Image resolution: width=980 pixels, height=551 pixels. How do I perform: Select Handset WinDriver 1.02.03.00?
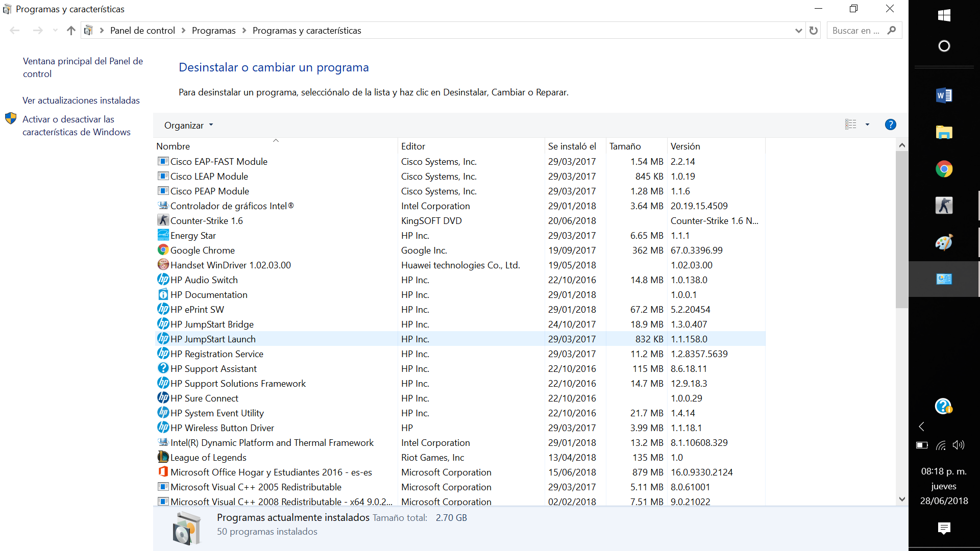pos(459,265)
